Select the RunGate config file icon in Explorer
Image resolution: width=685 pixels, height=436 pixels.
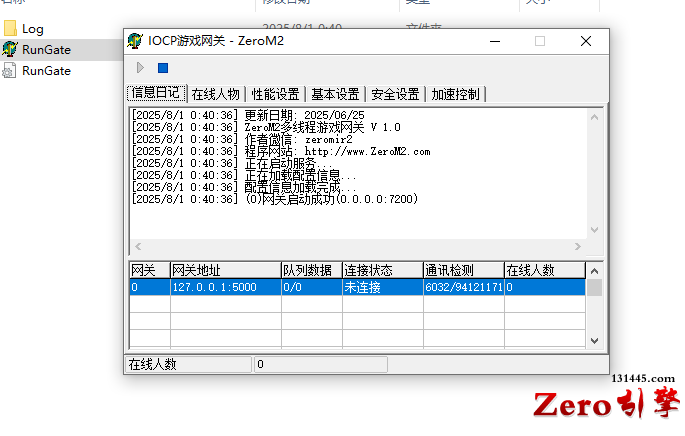tap(10, 71)
